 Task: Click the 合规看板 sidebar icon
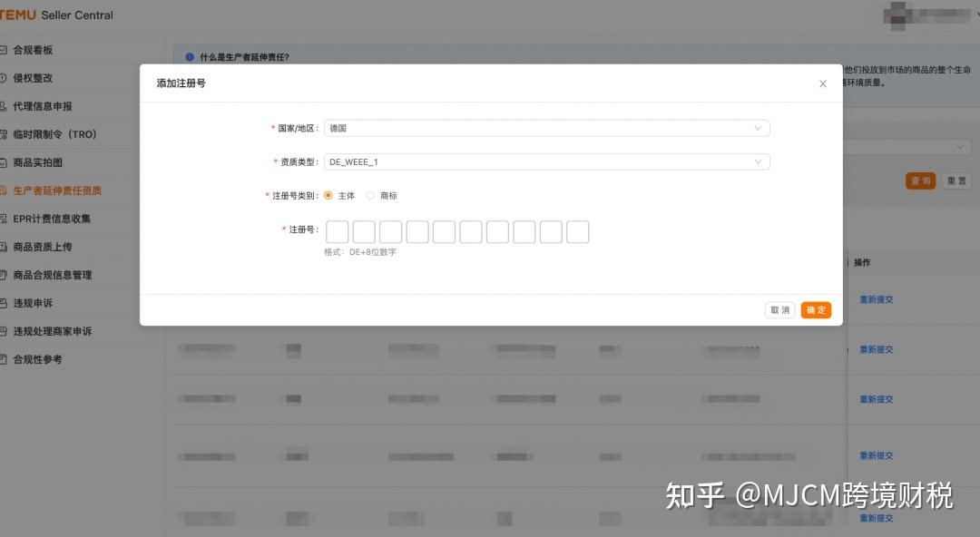click(9, 50)
